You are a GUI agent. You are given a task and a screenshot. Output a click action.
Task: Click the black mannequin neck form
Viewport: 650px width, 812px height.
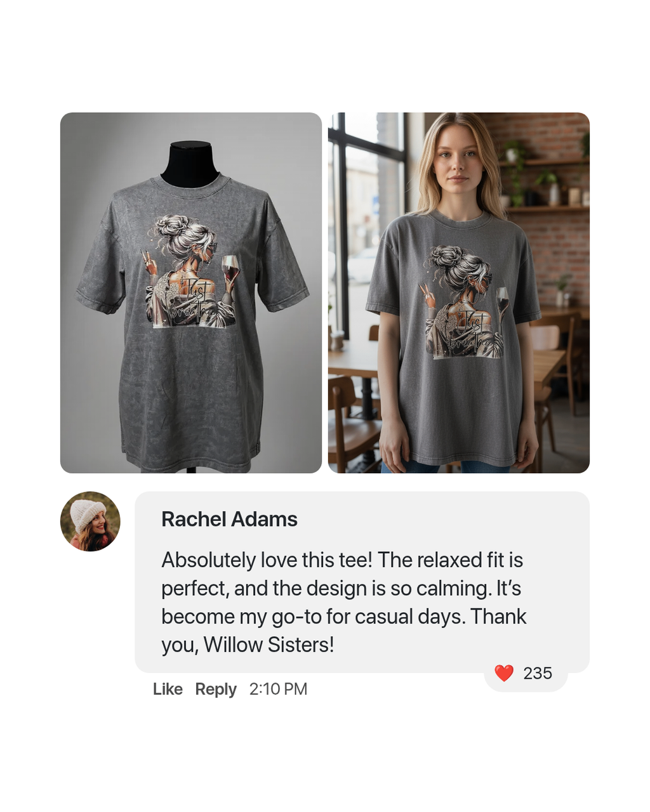pos(190,164)
